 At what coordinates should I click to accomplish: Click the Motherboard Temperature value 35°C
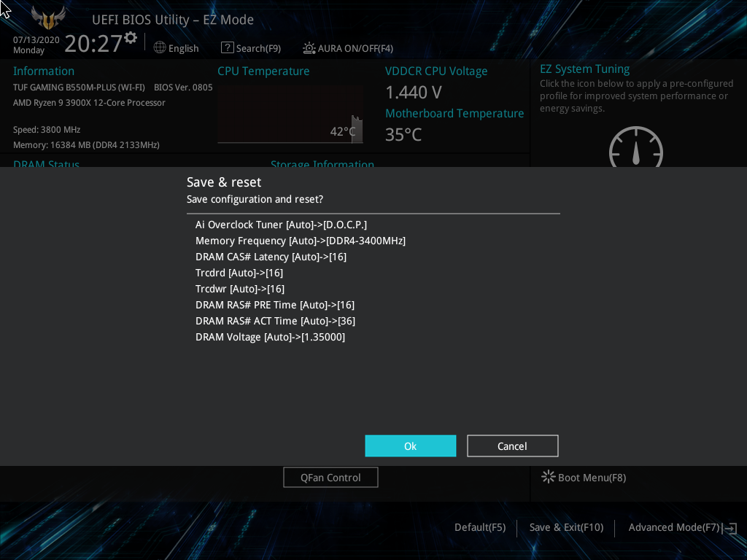pos(403,135)
